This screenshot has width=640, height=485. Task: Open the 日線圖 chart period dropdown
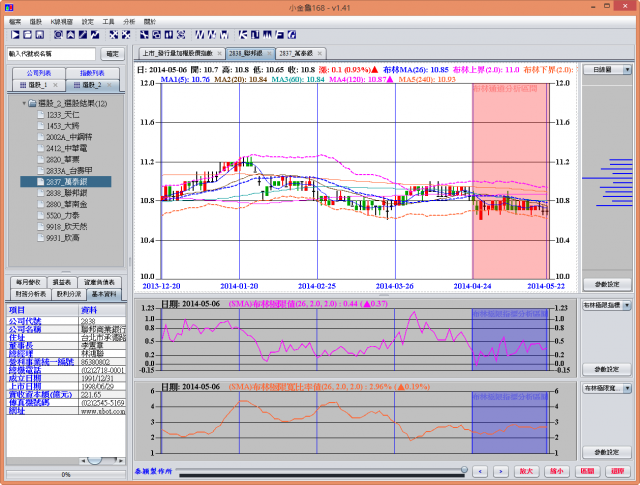click(x=627, y=70)
